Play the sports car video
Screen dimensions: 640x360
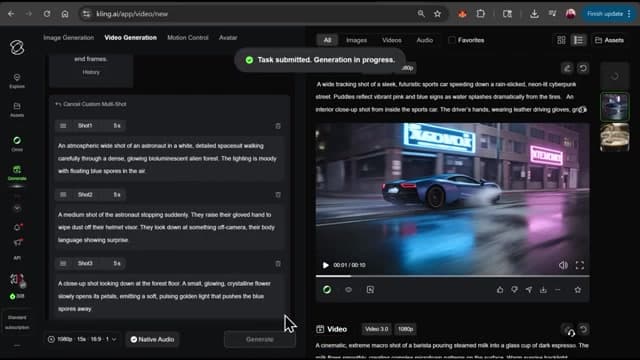click(325, 265)
